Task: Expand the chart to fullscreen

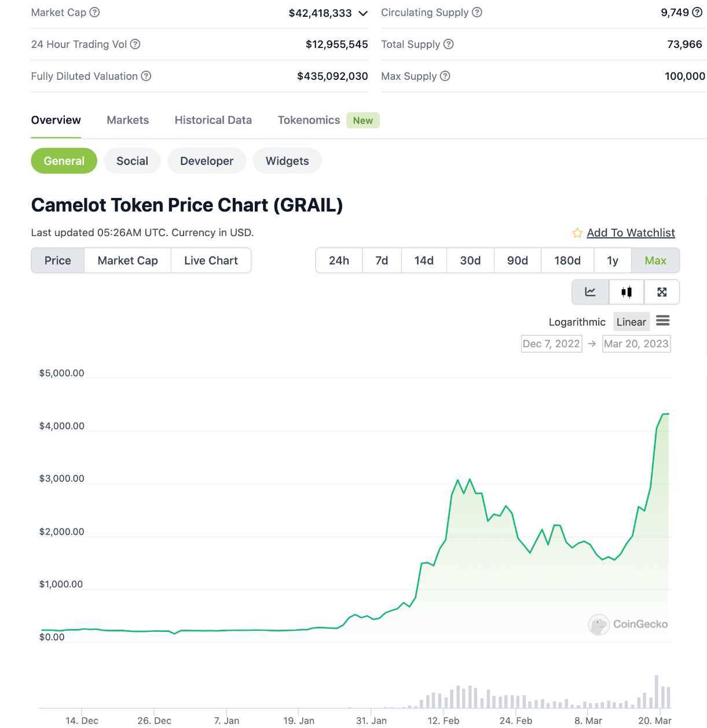Action: click(662, 292)
